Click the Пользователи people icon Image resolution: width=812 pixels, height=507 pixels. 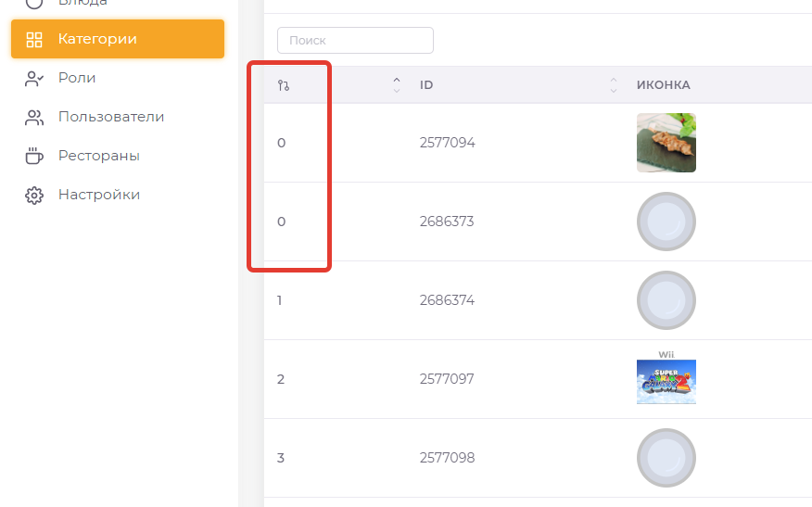coord(34,117)
